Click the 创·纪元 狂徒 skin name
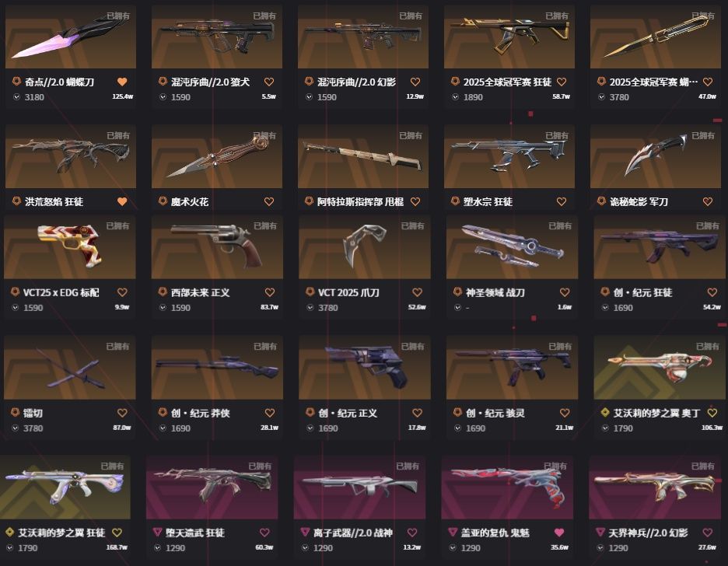The height and width of the screenshot is (566, 728). tap(642, 292)
